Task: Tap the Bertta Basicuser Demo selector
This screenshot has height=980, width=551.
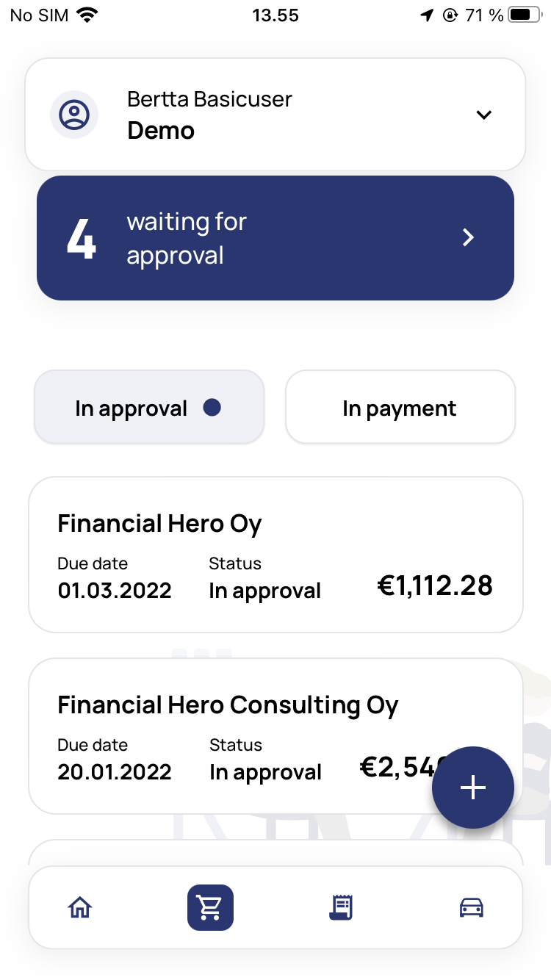Action: (275, 115)
